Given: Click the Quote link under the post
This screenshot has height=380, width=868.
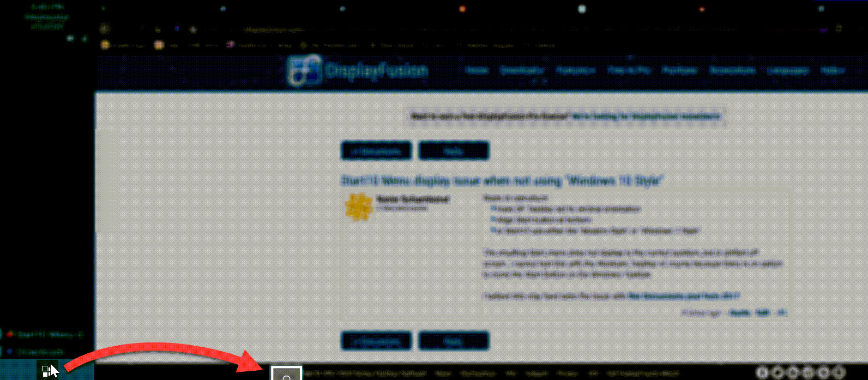Looking at the screenshot, I should (739, 313).
